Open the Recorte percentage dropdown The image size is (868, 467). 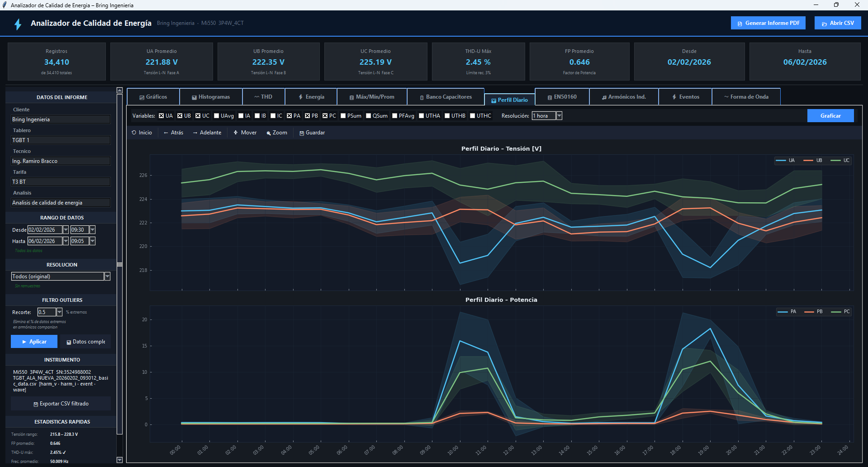tap(59, 312)
